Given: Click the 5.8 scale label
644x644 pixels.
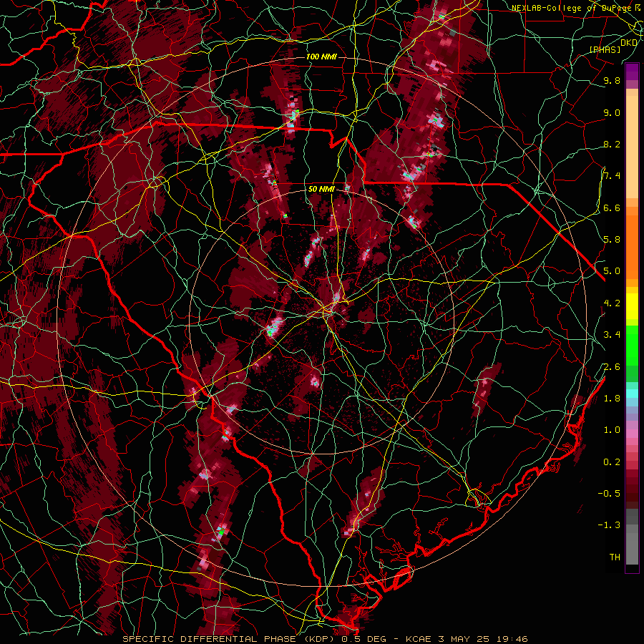Looking at the screenshot, I should coord(612,240).
